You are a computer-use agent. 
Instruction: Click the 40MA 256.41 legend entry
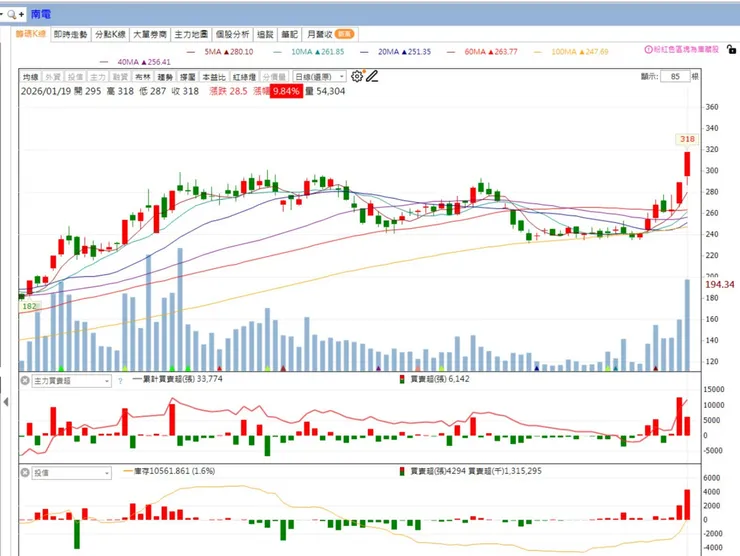[135, 62]
